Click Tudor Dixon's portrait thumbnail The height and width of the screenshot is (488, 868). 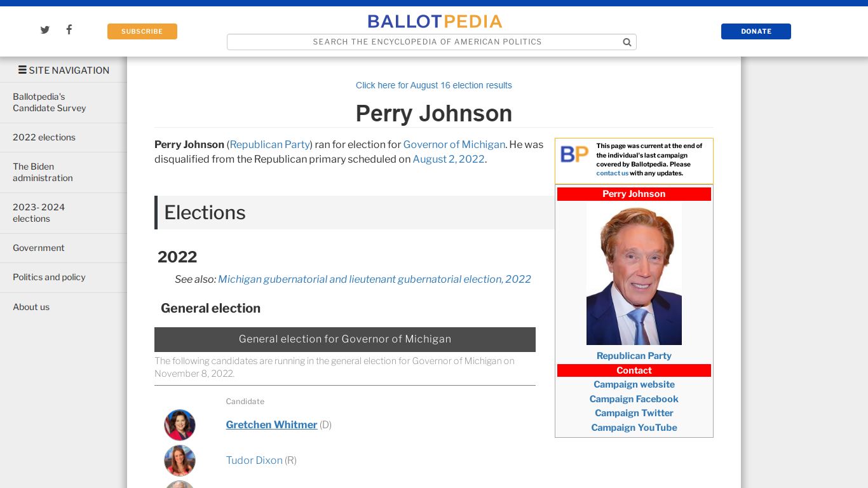point(180,461)
